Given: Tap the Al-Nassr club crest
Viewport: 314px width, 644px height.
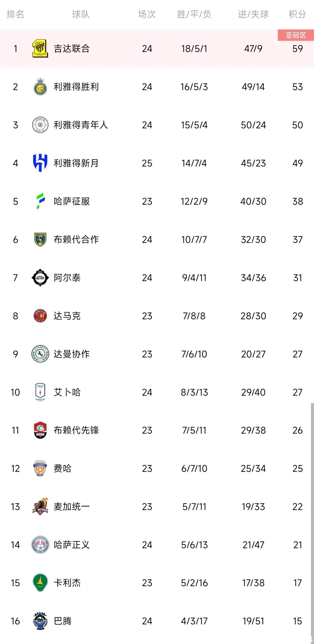Looking at the screenshot, I should coord(40,87).
